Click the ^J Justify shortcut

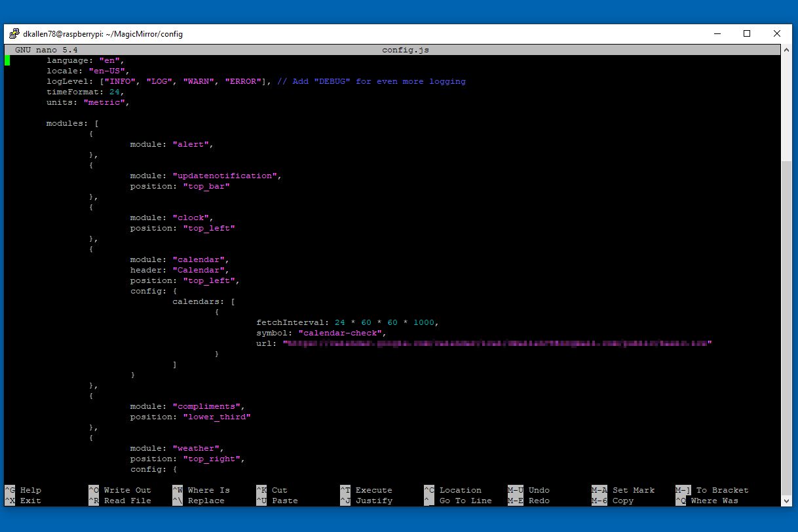tap(366, 501)
